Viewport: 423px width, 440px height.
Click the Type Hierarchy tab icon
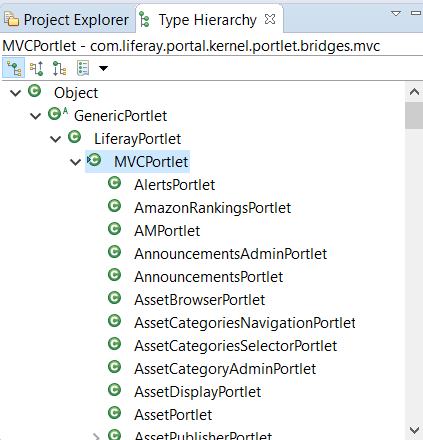tap(144, 19)
